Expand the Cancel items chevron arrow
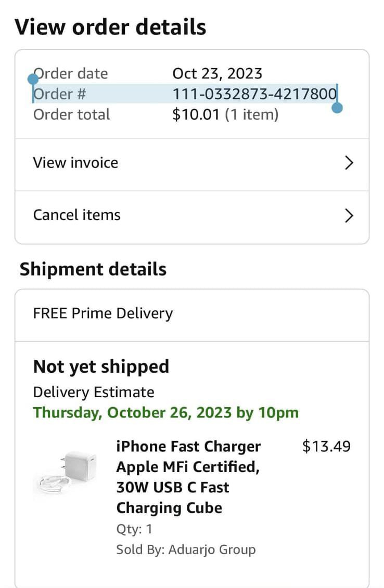Image resolution: width=384 pixels, height=588 pixels. click(x=349, y=215)
